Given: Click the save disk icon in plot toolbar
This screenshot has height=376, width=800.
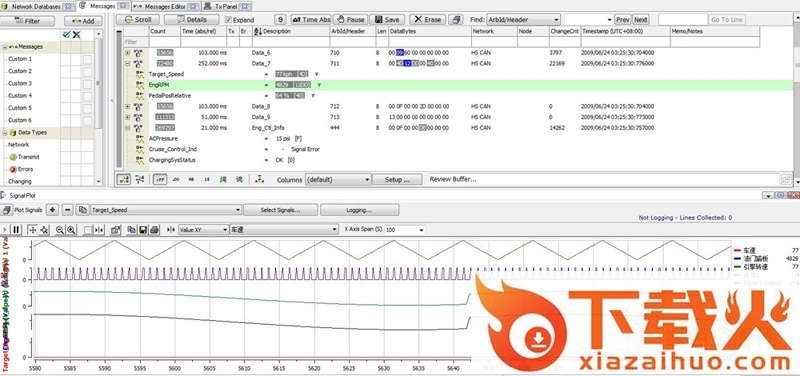Looking at the screenshot, I should click(143, 230).
